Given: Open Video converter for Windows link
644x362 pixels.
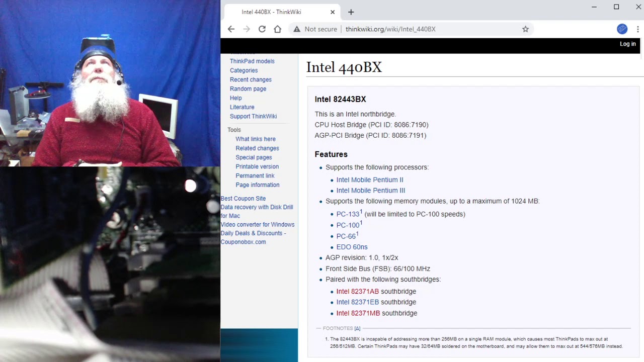Looking at the screenshot, I should [x=258, y=225].
